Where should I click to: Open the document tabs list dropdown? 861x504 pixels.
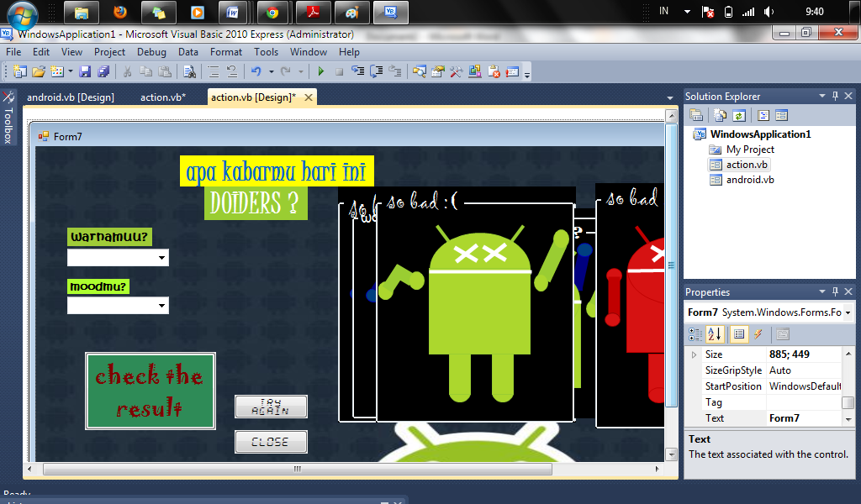pos(670,97)
